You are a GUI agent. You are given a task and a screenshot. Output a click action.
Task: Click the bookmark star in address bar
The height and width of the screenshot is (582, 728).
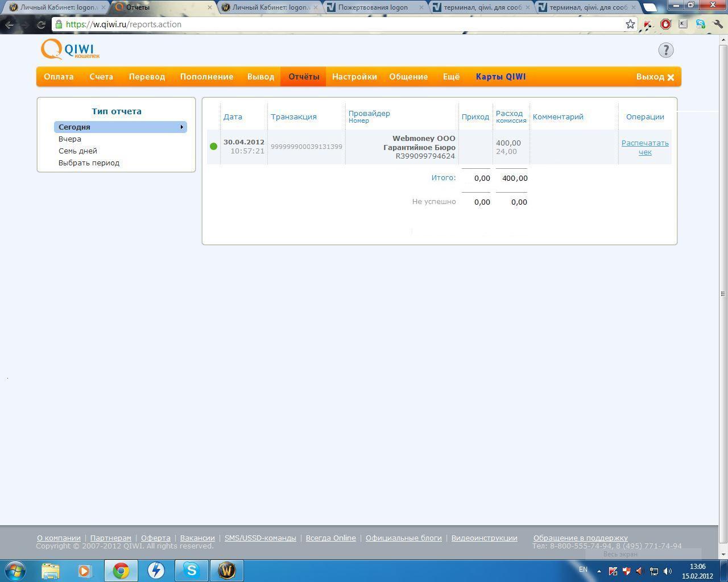[630, 24]
